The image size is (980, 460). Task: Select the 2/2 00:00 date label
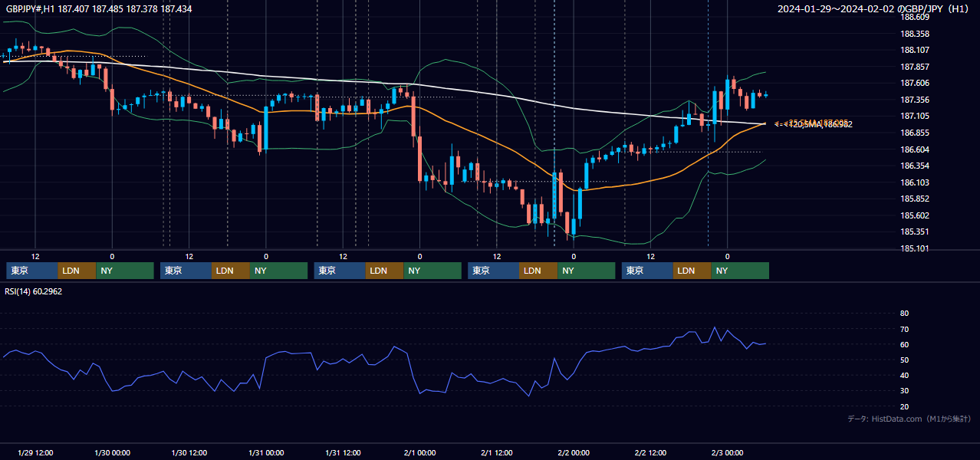(x=574, y=452)
